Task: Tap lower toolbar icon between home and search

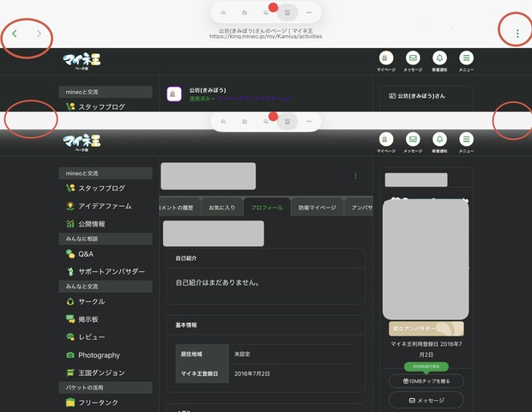Action: 245,122
